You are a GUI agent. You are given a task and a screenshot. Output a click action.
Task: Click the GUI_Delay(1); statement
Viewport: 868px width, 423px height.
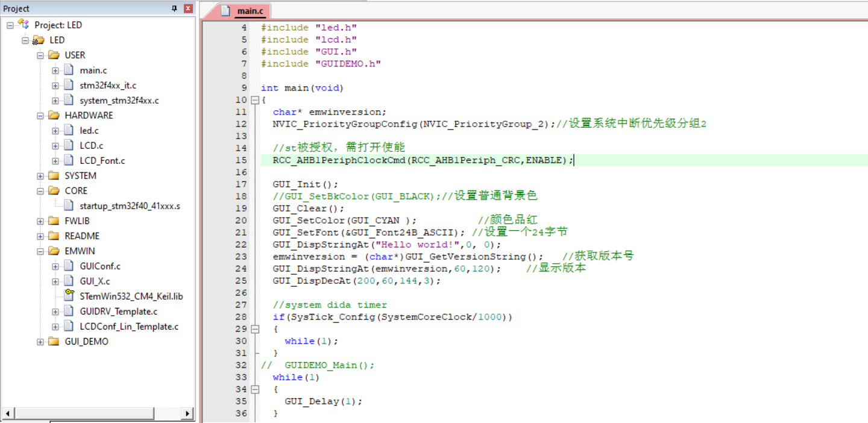tap(324, 401)
